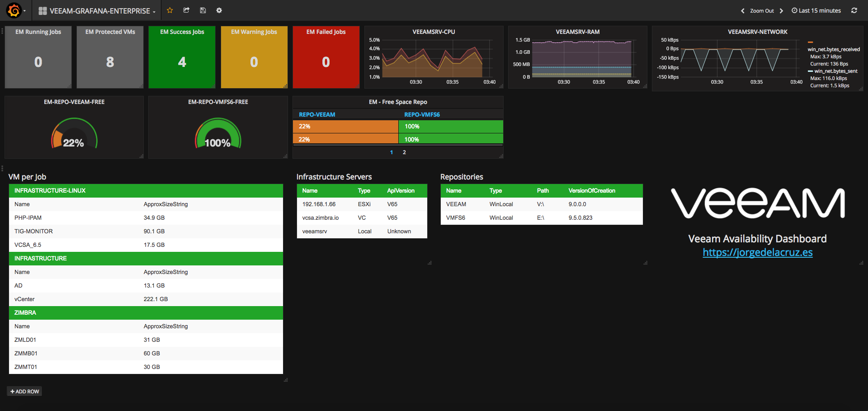This screenshot has height=411, width=868.
Task: Click the veeamsrv server entry
Action: [314, 231]
